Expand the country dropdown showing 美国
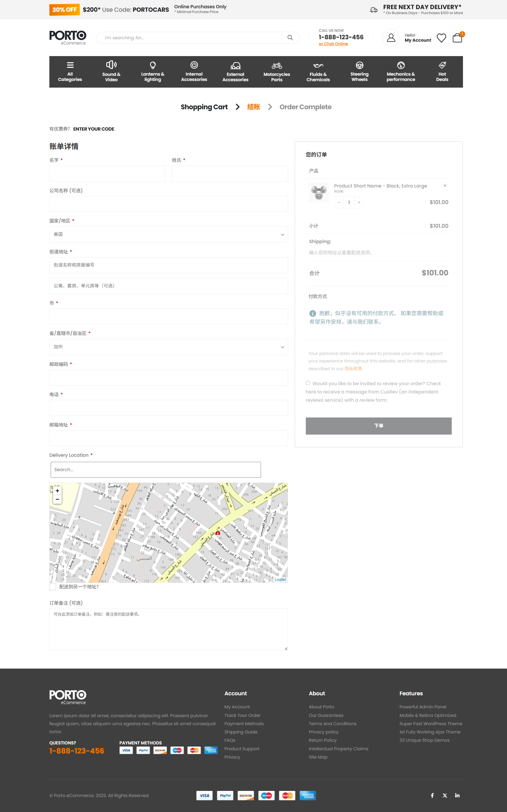 coord(168,235)
